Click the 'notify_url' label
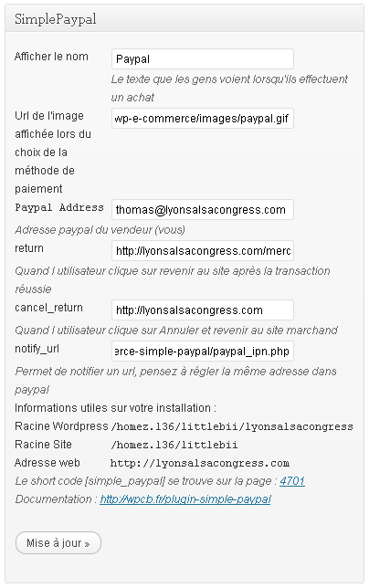The image size is (369, 588). (37, 349)
